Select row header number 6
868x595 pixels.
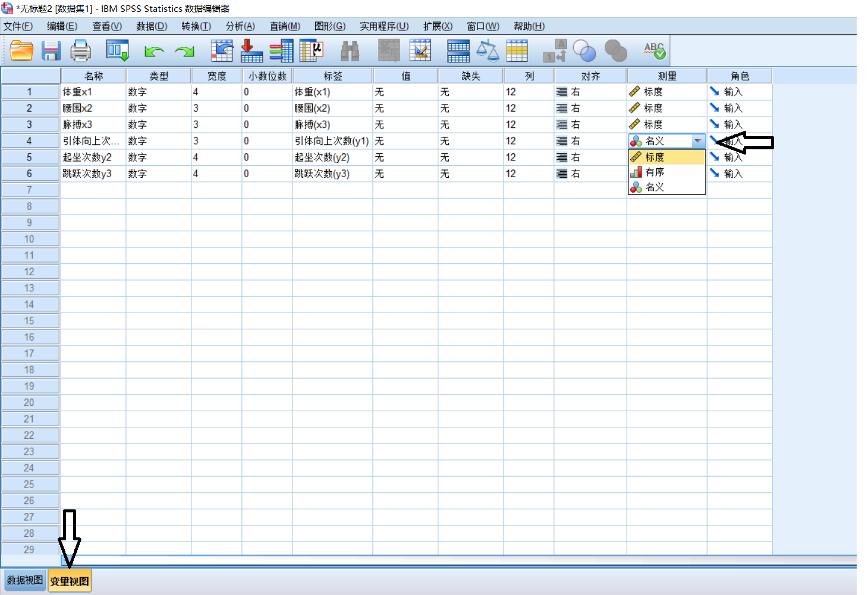pyautogui.click(x=30, y=174)
